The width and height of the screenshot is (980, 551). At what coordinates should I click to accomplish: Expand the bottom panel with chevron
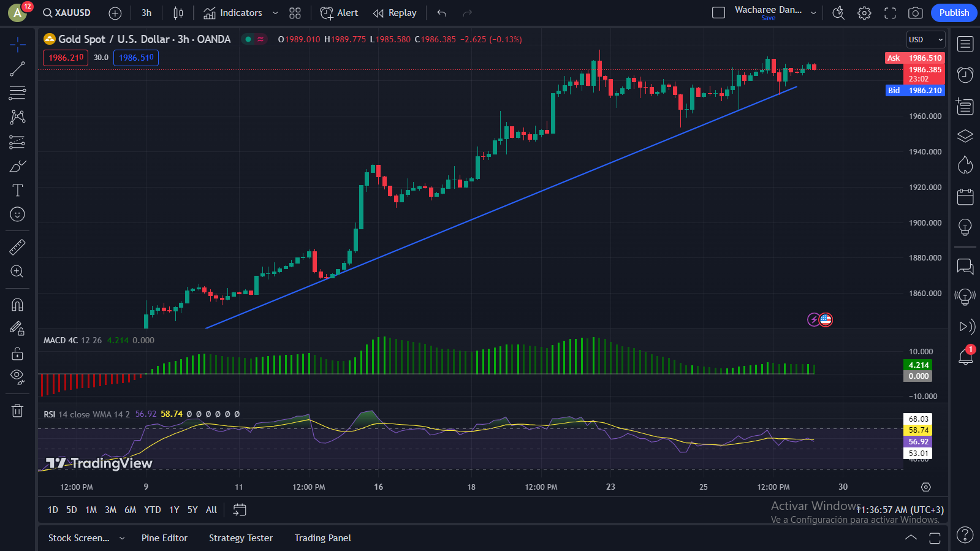[911, 538]
